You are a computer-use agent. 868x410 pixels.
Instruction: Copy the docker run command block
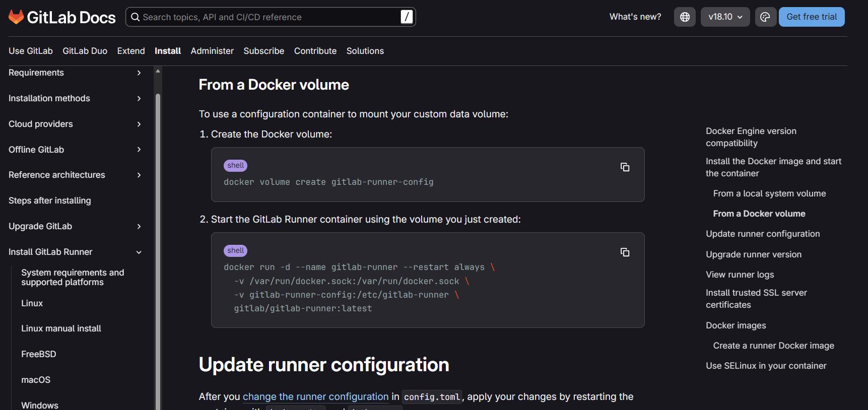[x=625, y=252]
